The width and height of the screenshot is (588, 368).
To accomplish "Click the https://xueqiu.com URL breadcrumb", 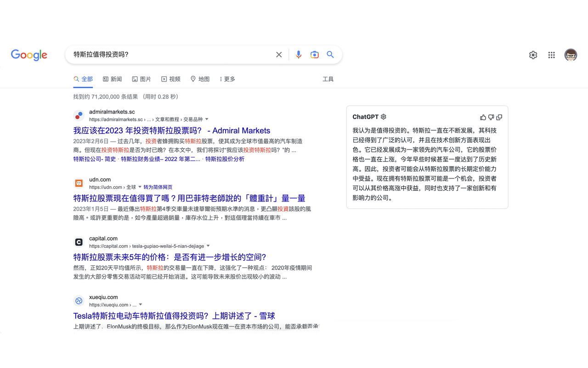I will pyautogui.click(x=113, y=305).
